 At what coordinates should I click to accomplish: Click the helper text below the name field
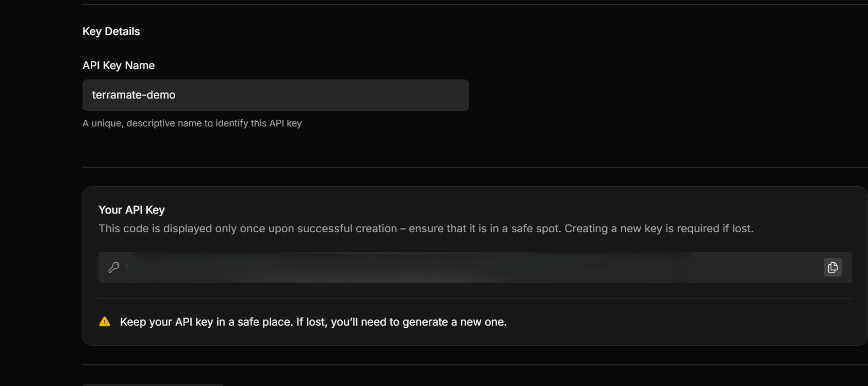[x=192, y=123]
